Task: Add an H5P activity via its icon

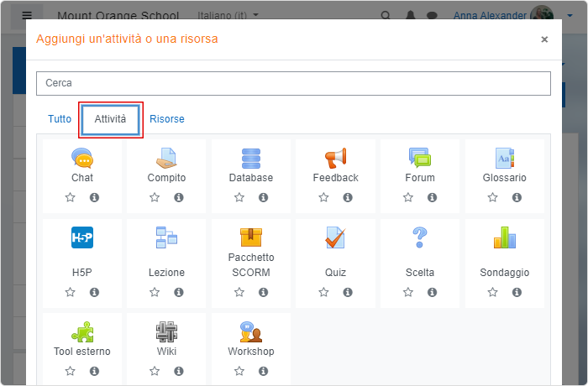Action: pos(82,237)
